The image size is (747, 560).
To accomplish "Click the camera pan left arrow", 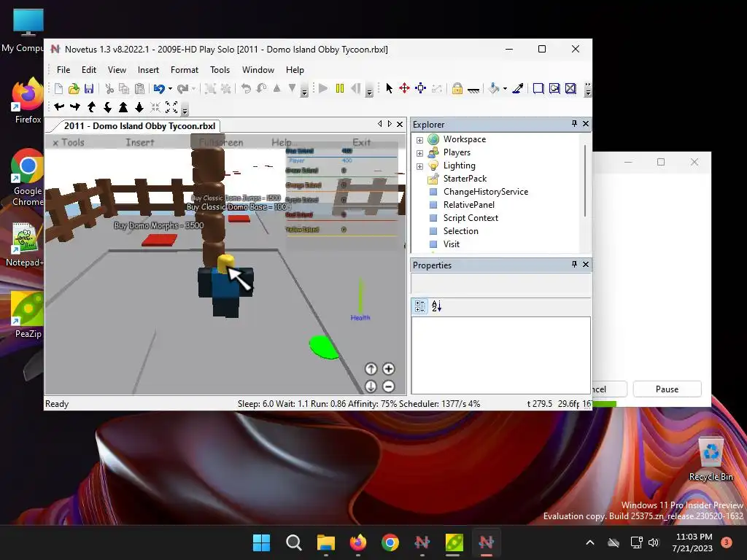I will coord(59,107).
